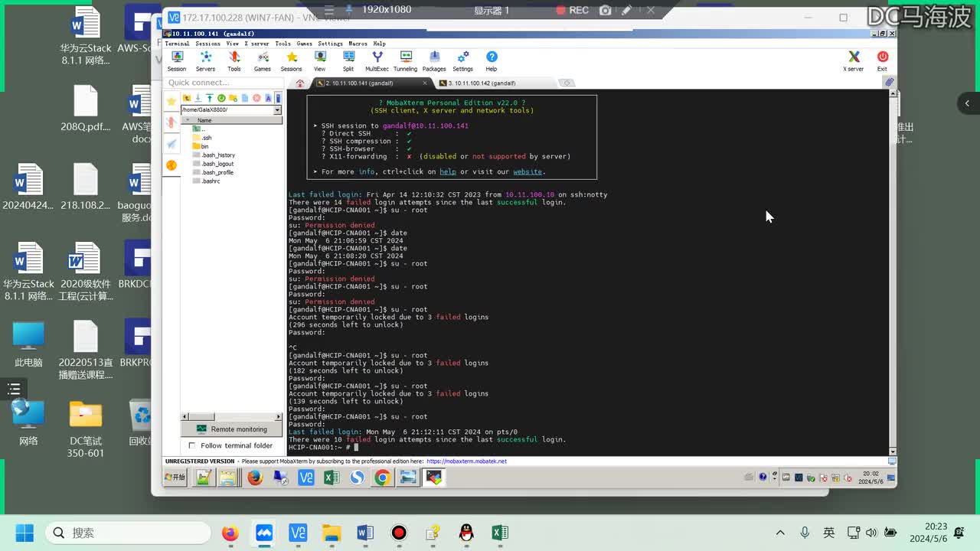The height and width of the screenshot is (551, 980).
Task: Click the Windows 11 taskbar search box
Action: tap(127, 533)
